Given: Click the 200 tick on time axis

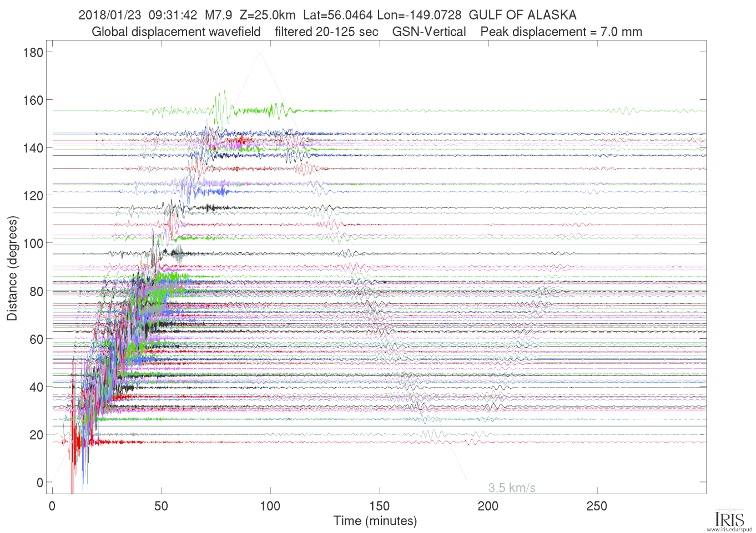Looking at the screenshot, I should pos(488,506).
